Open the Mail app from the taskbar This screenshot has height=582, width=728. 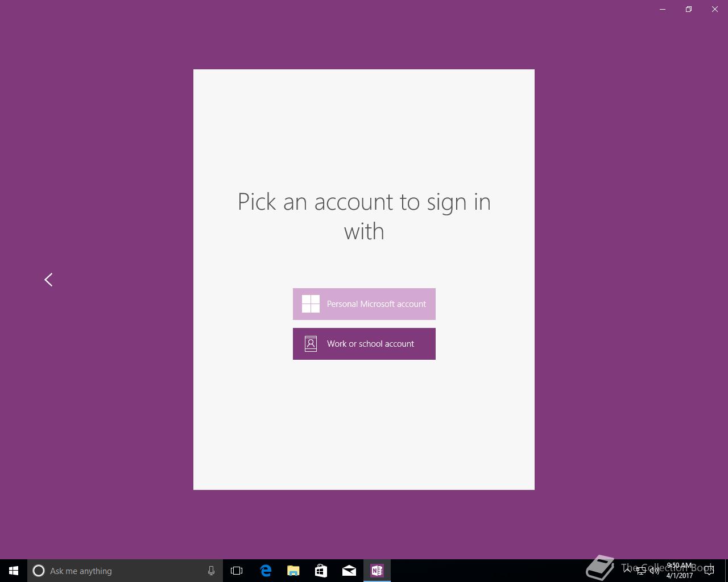click(349, 571)
